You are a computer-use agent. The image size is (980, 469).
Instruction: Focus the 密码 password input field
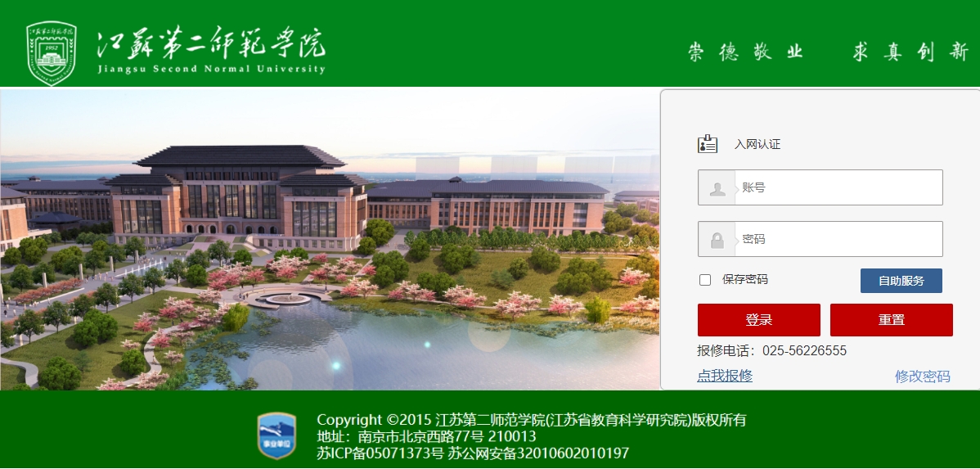(820, 239)
